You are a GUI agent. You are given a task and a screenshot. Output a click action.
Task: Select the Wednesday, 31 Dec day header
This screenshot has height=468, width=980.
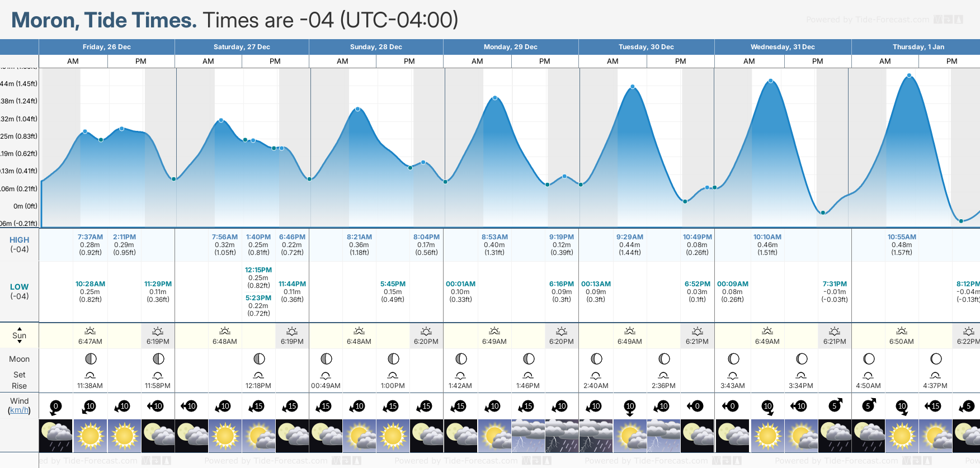click(783, 47)
